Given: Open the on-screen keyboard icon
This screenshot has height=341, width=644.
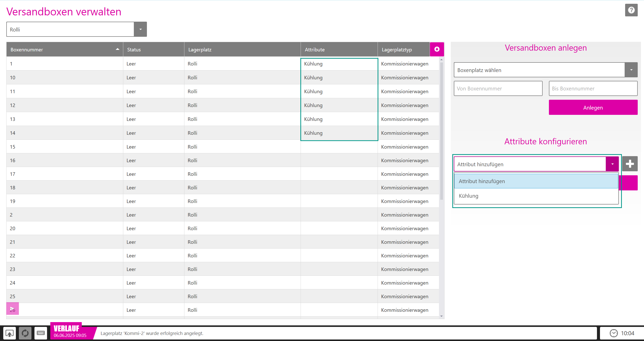Looking at the screenshot, I should (x=41, y=333).
